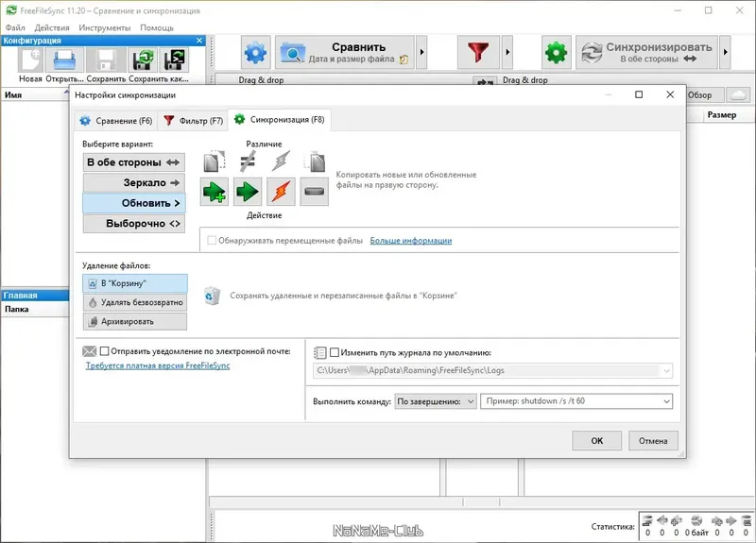This screenshot has width=756, height=543.
Task: Switch to Синхронизация (F8) tab
Action: [280, 120]
